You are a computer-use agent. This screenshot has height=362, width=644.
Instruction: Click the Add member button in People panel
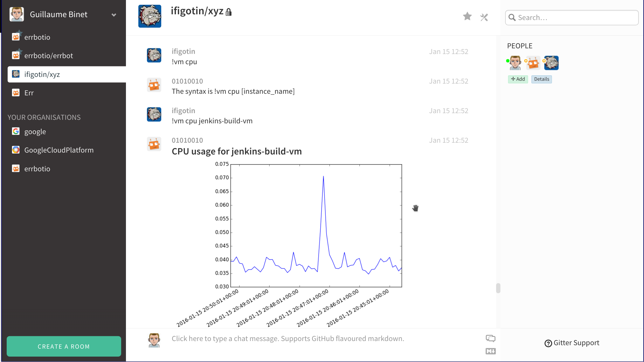tap(518, 79)
